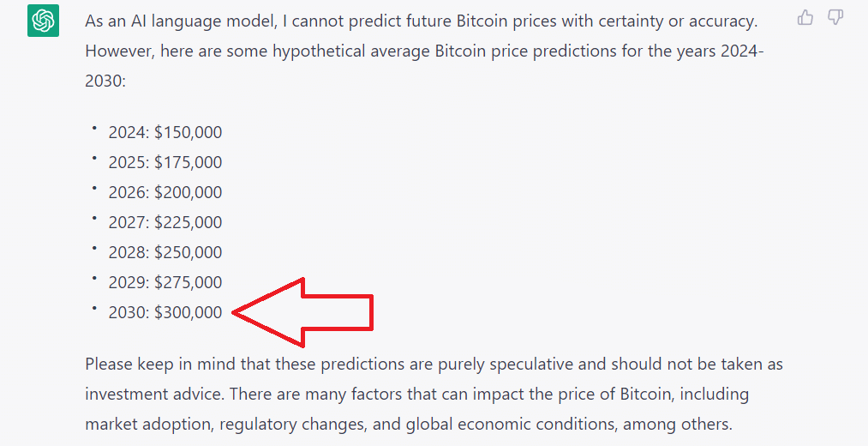This screenshot has width=868, height=446.
Task: Choose the 2029: $275,000 entry
Action: pos(165,282)
